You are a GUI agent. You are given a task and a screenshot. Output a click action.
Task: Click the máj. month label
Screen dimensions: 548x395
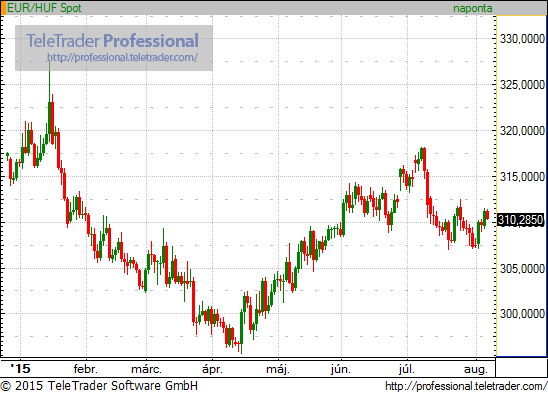[278, 369]
